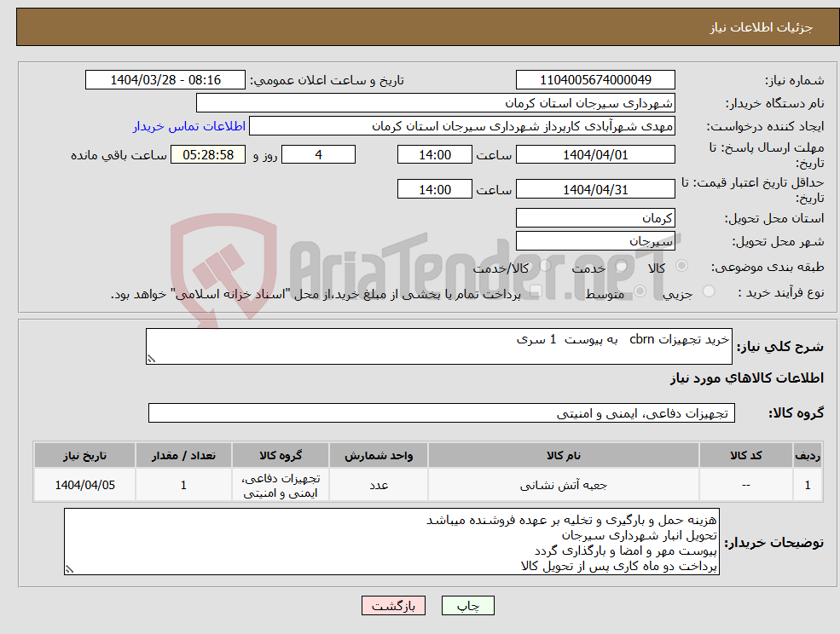Click the ردیف column header
Screen dimensions: 840x634
click(808, 456)
